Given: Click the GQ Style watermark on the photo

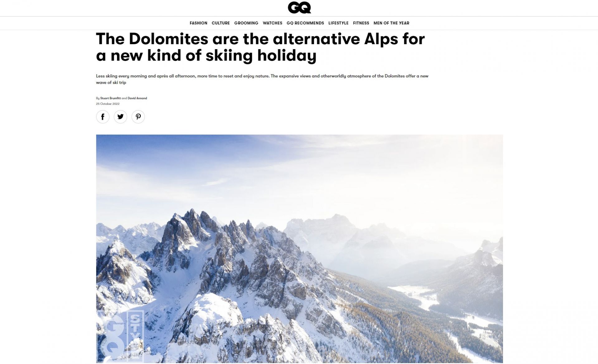Looking at the screenshot, I should coord(120,336).
